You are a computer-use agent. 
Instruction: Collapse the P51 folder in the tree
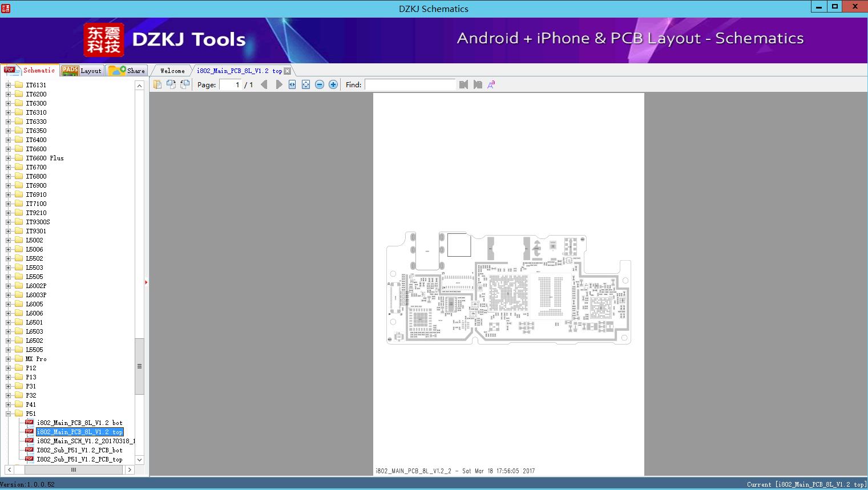[x=7, y=414]
